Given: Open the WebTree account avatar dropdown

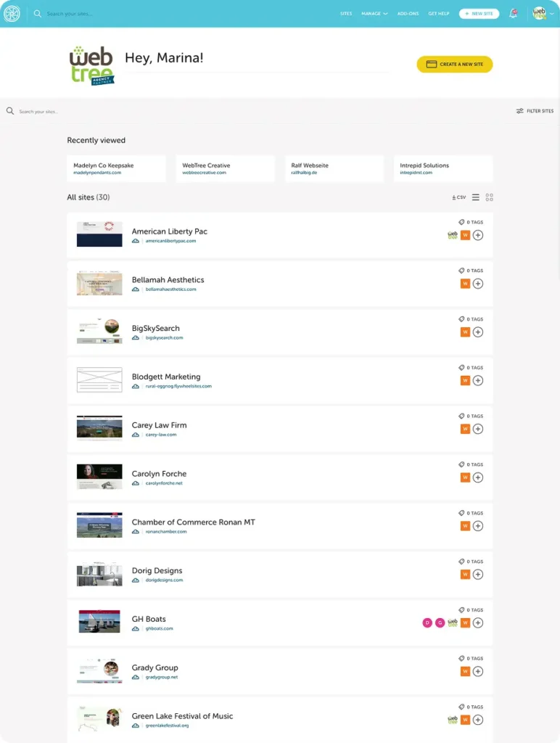Looking at the screenshot, I should point(541,14).
